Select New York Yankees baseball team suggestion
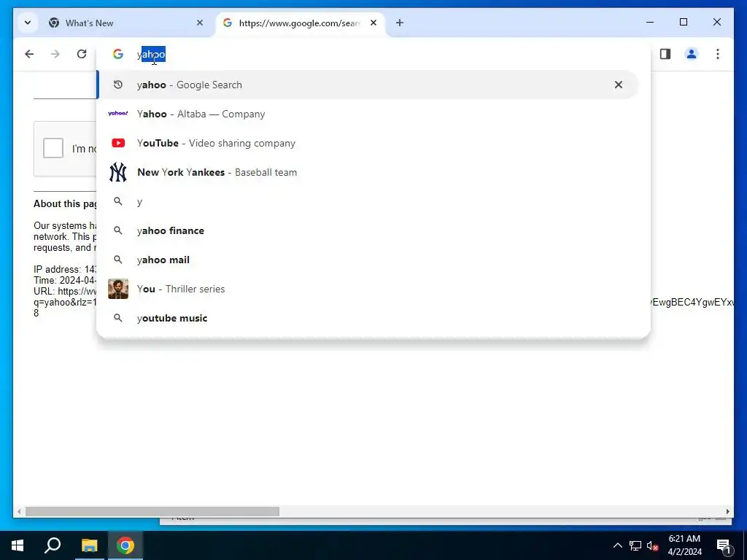This screenshot has width=747, height=560. point(368,172)
